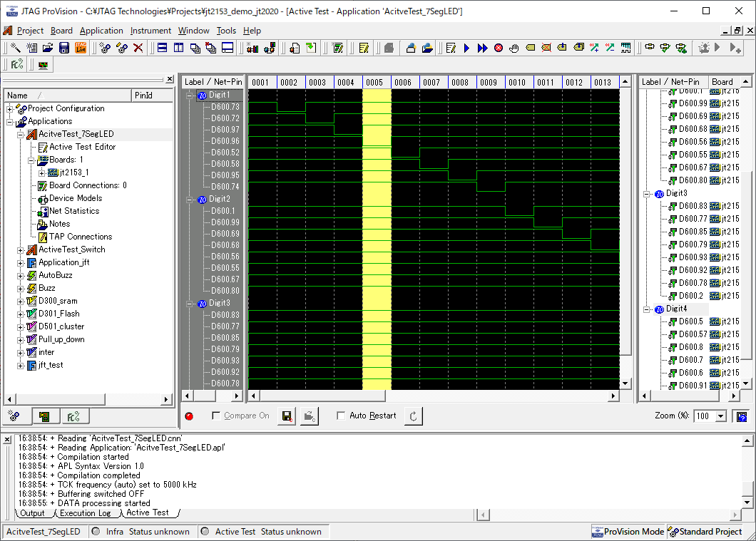
Task: Switch to the Execution Log tab
Action: 85,513
